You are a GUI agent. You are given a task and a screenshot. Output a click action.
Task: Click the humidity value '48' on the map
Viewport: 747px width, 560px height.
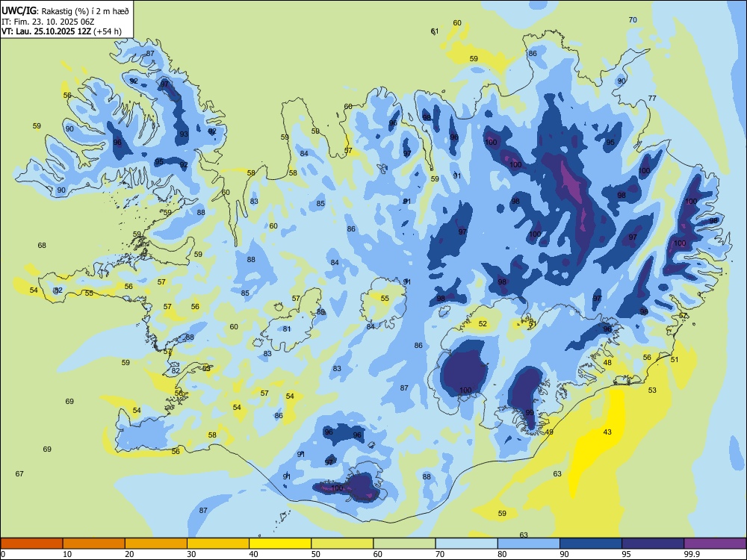(x=607, y=362)
